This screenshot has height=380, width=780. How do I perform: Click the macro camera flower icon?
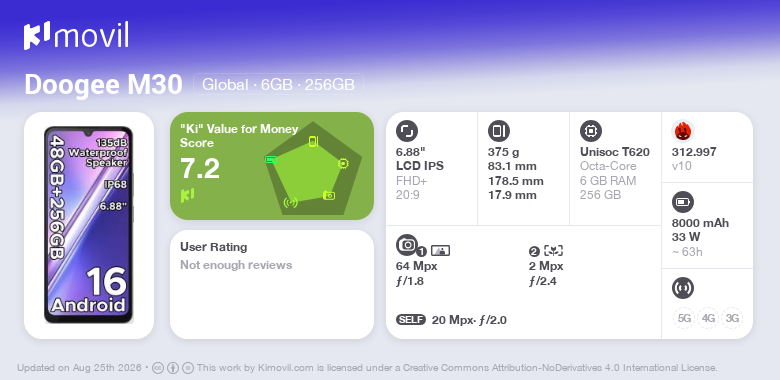[553, 251]
